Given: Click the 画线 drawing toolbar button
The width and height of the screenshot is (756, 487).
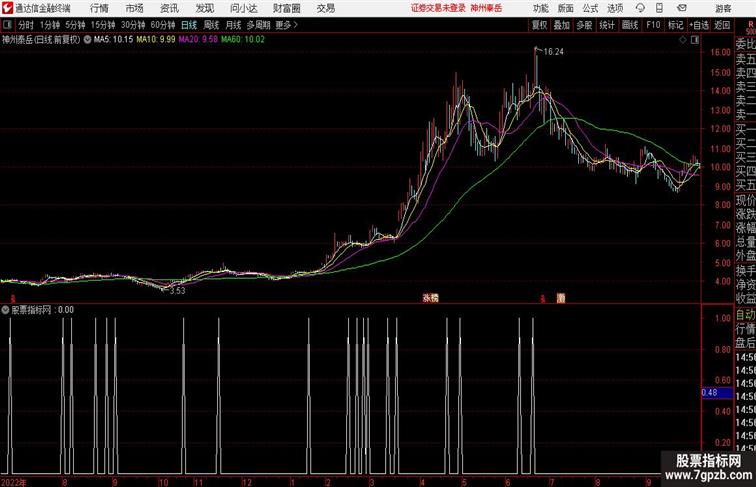Looking at the screenshot, I should 630,25.
